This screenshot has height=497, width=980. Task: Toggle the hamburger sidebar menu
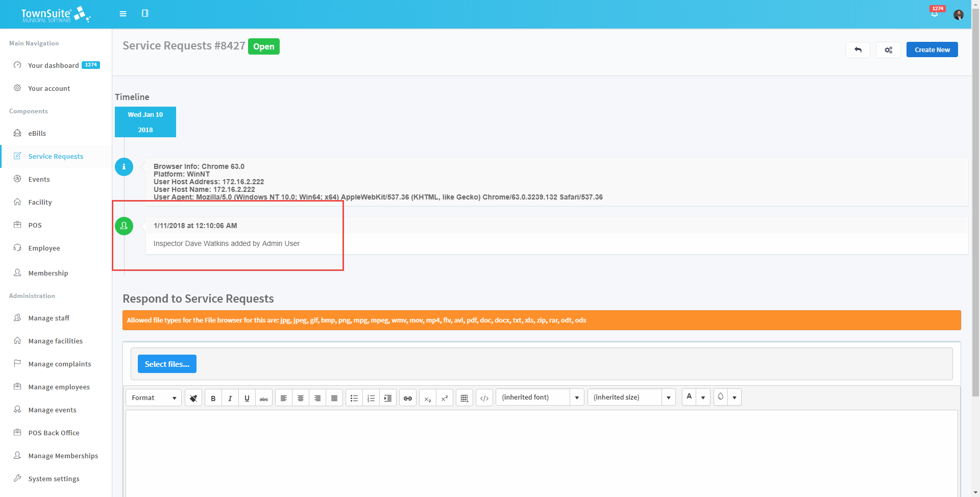[123, 14]
